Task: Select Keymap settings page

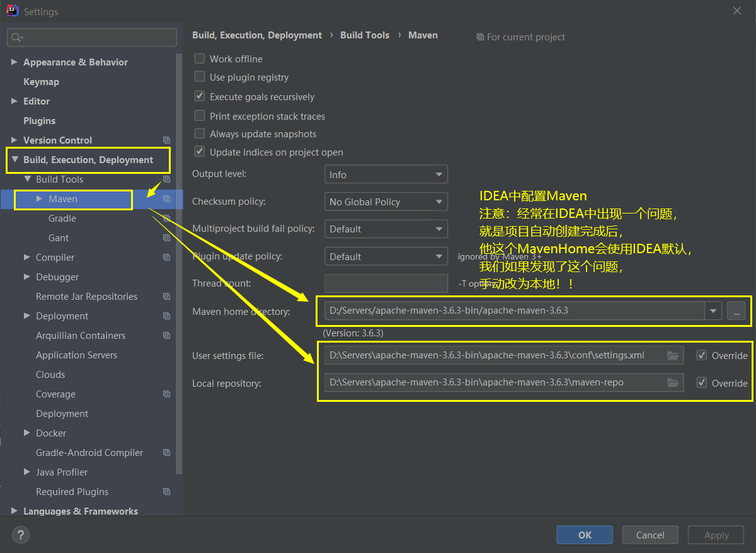Action: [41, 82]
